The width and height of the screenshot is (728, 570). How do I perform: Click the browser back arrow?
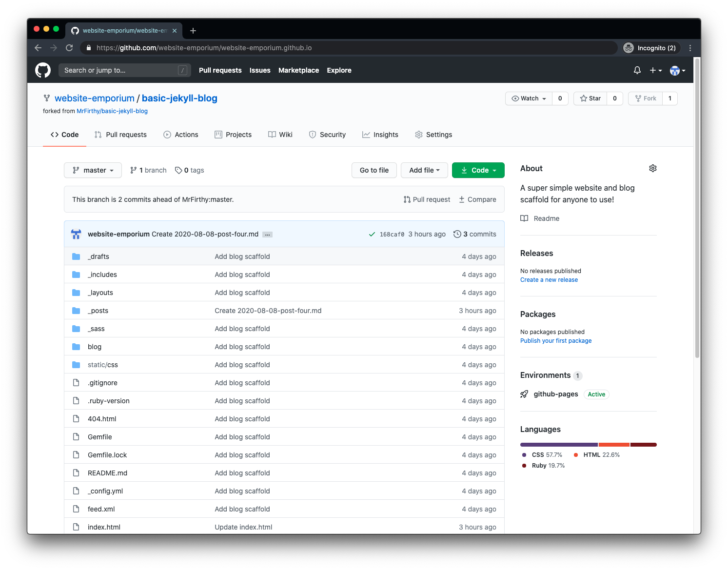click(x=38, y=48)
